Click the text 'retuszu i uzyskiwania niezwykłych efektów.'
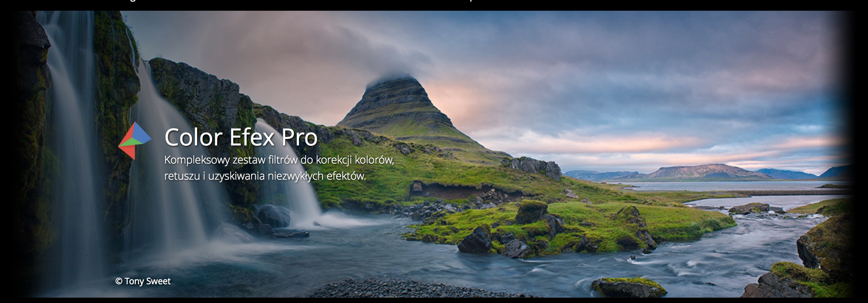This screenshot has height=303, width=868. coord(265,176)
